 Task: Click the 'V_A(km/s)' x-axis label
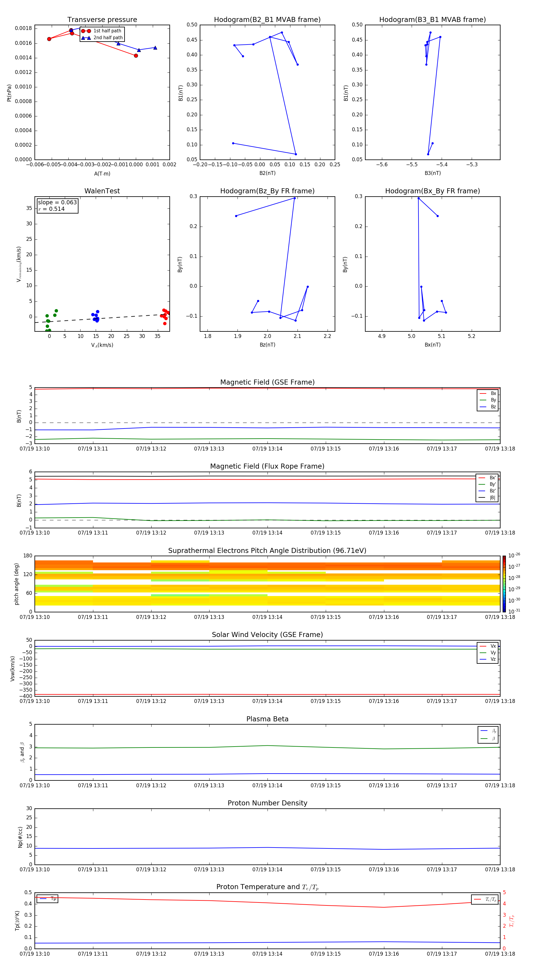click(102, 345)
